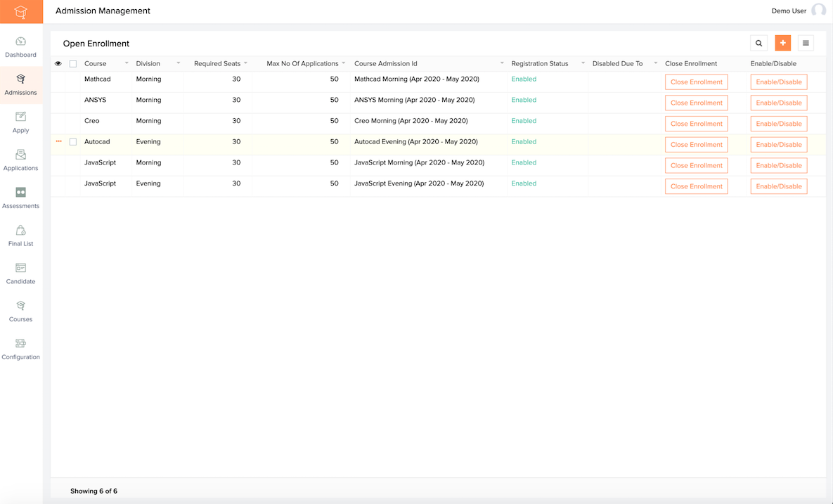Click Admission Management title
The width and height of the screenshot is (833, 504).
tap(103, 11)
